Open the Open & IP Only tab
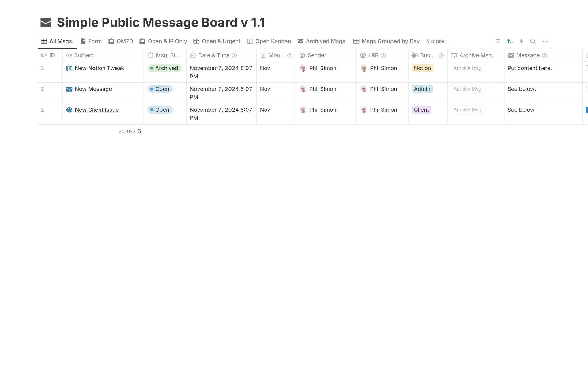The width and height of the screenshot is (588, 367). point(163,41)
